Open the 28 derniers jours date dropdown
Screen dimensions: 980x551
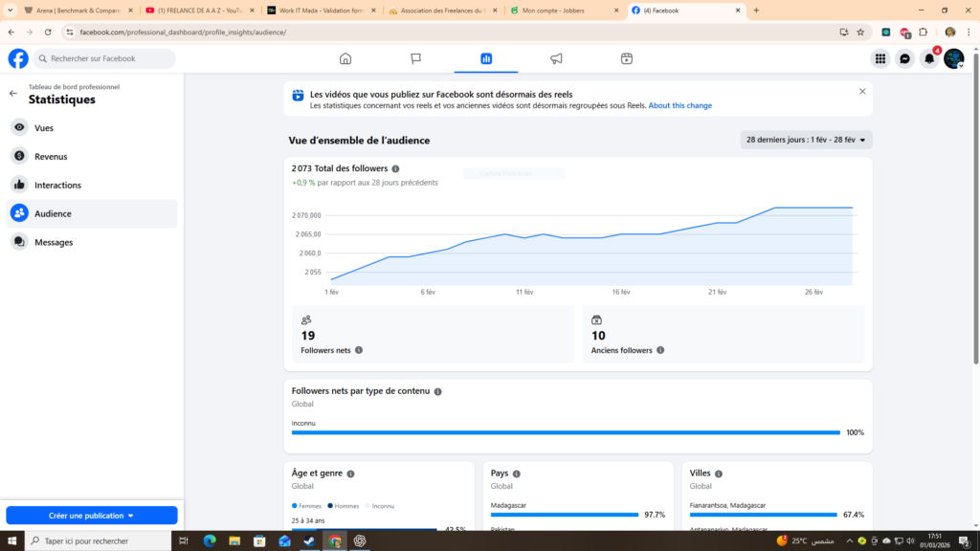tap(806, 140)
